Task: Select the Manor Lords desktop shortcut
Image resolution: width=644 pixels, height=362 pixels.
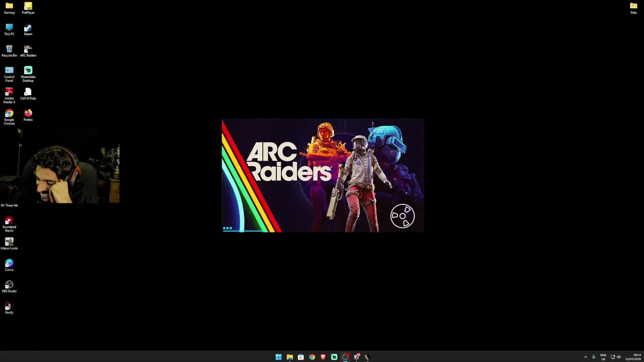Action: tap(9, 244)
